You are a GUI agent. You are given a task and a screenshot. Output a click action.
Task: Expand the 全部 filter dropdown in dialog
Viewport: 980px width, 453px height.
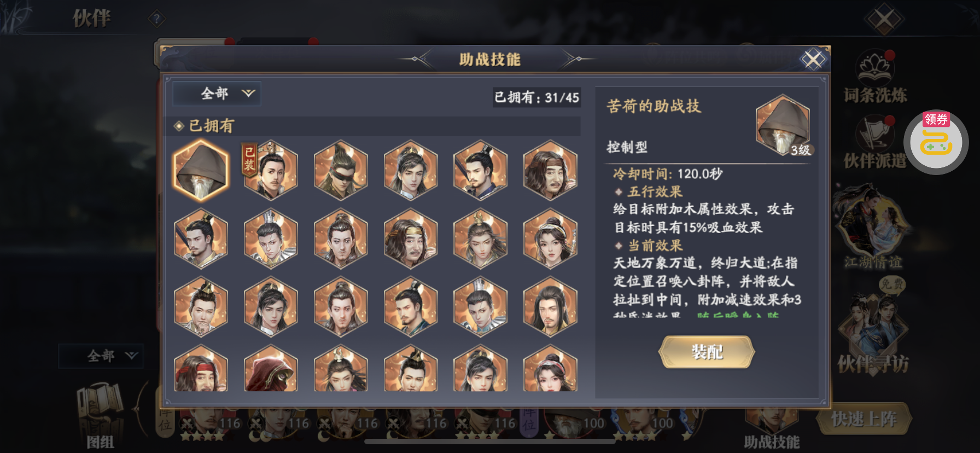[217, 94]
